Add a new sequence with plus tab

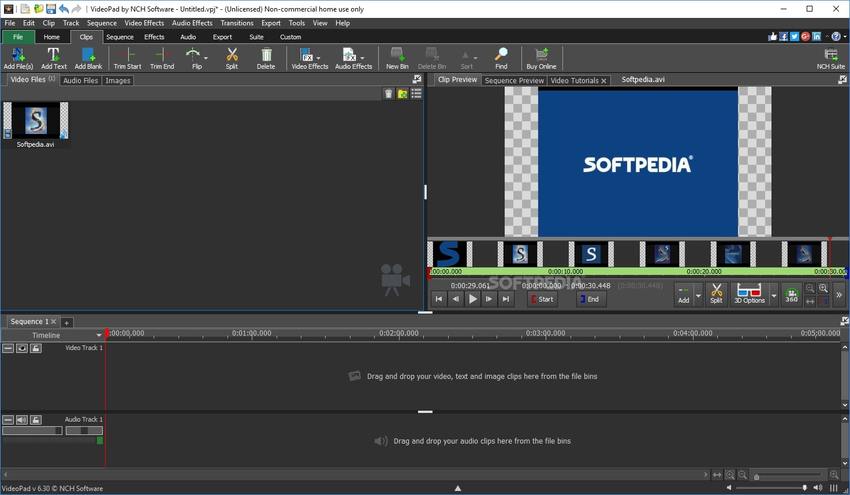click(x=66, y=323)
